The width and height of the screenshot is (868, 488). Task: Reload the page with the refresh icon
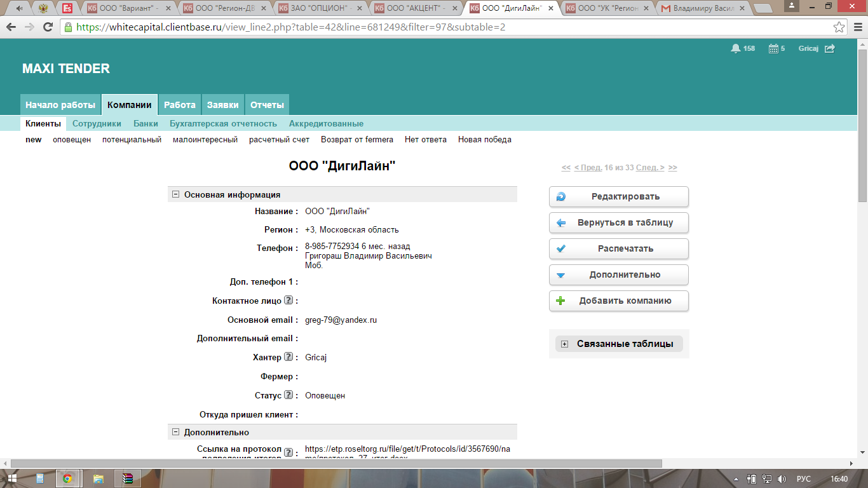click(x=48, y=27)
